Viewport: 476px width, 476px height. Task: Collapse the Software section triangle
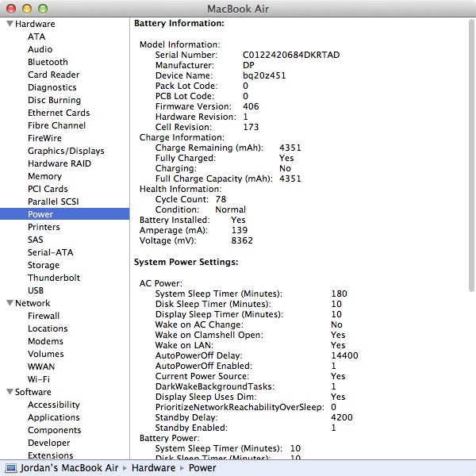10,392
